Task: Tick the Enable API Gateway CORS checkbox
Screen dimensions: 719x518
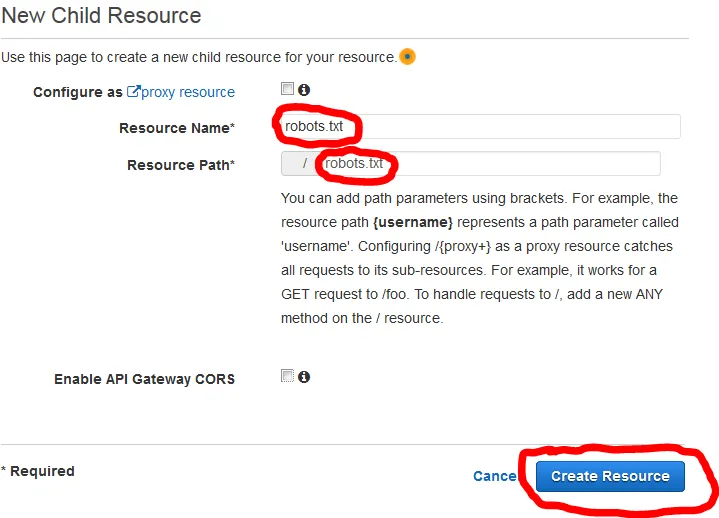Action: pos(288,377)
